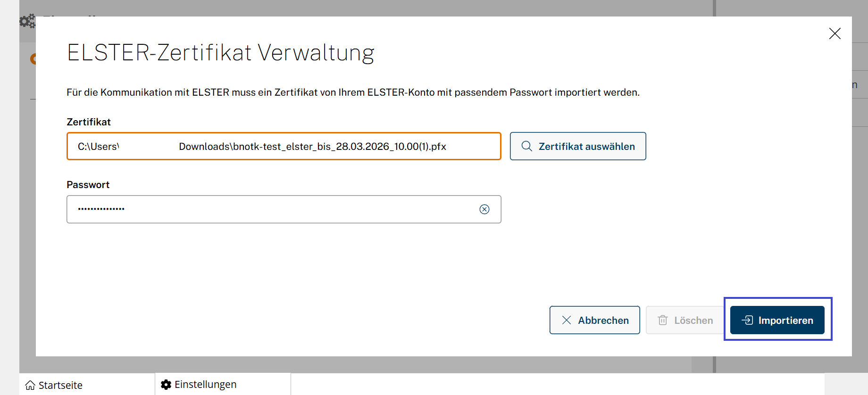Import the certificate with Importieren
Viewport: 868px width, 395px height.
coord(777,321)
